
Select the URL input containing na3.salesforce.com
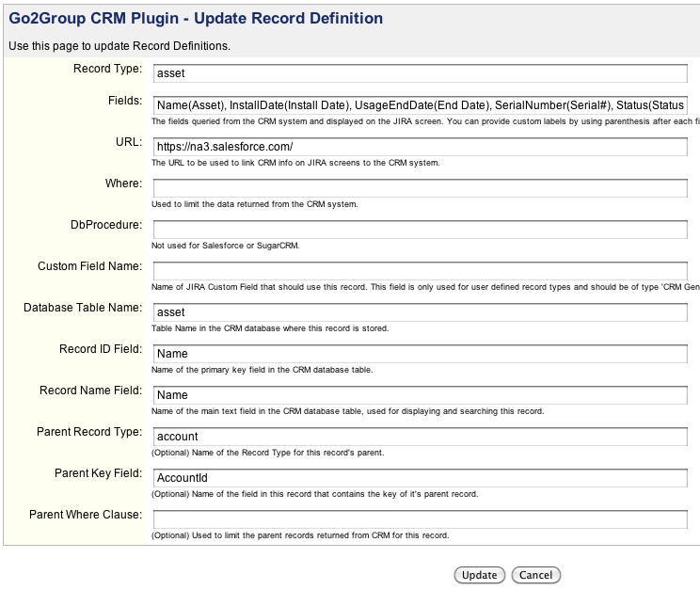(x=420, y=146)
